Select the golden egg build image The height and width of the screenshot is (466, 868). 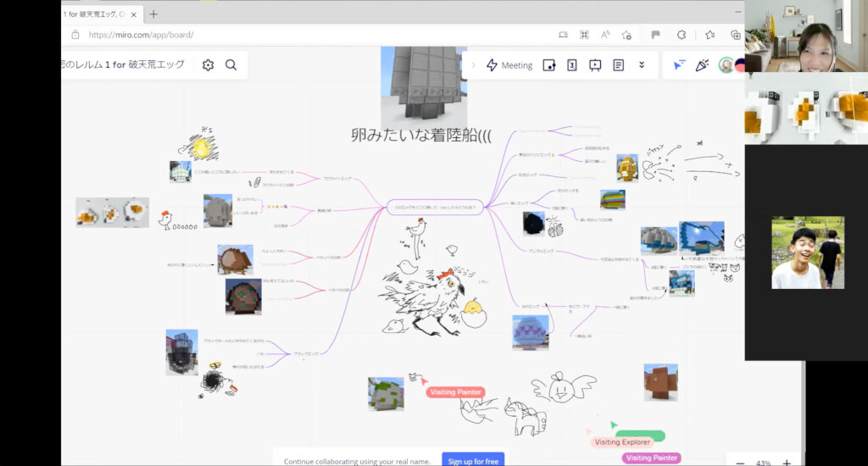(x=627, y=168)
